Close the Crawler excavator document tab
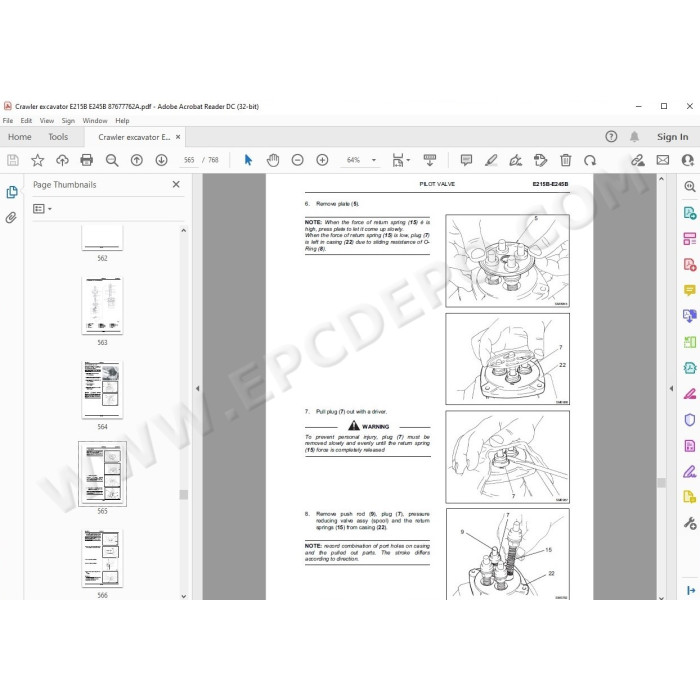The image size is (700, 700). [178, 137]
